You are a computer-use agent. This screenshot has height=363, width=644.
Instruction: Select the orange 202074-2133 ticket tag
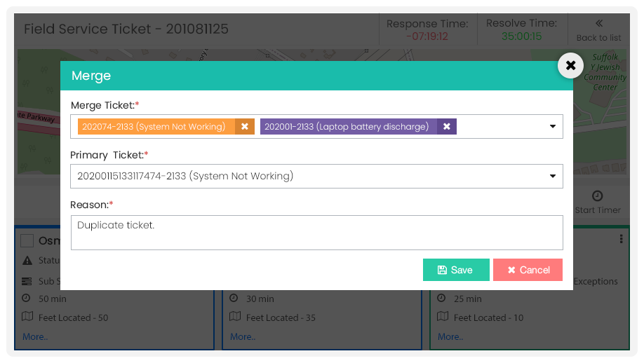[x=156, y=126]
